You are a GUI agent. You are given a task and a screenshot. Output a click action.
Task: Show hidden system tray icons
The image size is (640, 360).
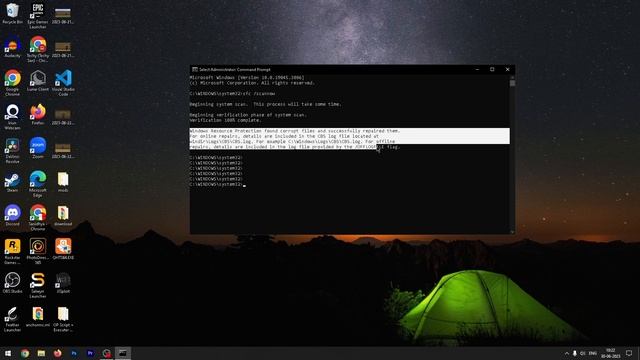567,353
